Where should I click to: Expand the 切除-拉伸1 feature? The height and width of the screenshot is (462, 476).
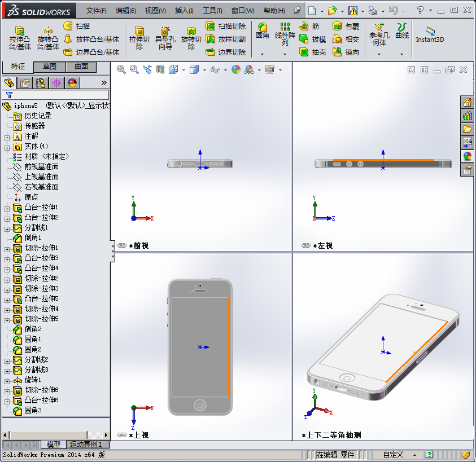tap(7, 250)
